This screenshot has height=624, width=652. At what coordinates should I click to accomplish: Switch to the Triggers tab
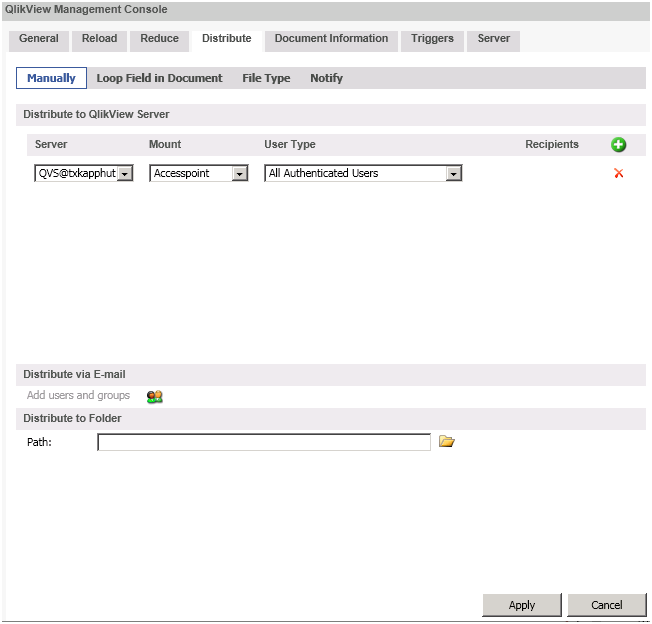[432, 39]
